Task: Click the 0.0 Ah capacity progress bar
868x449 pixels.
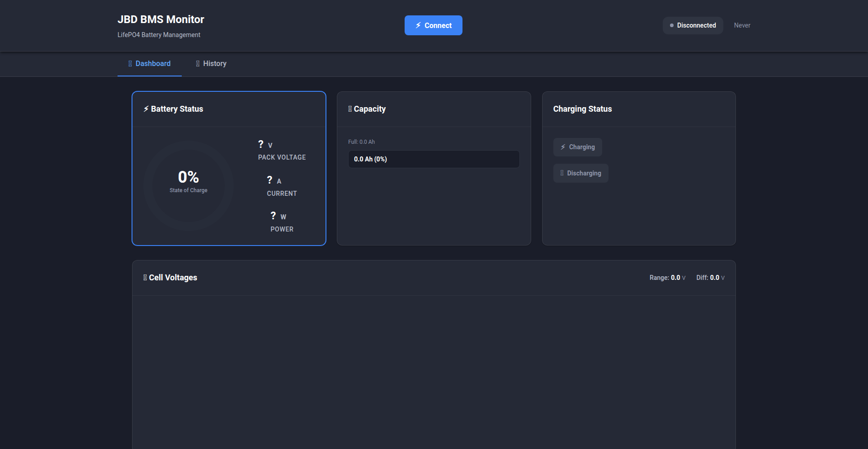Action: [x=434, y=159]
